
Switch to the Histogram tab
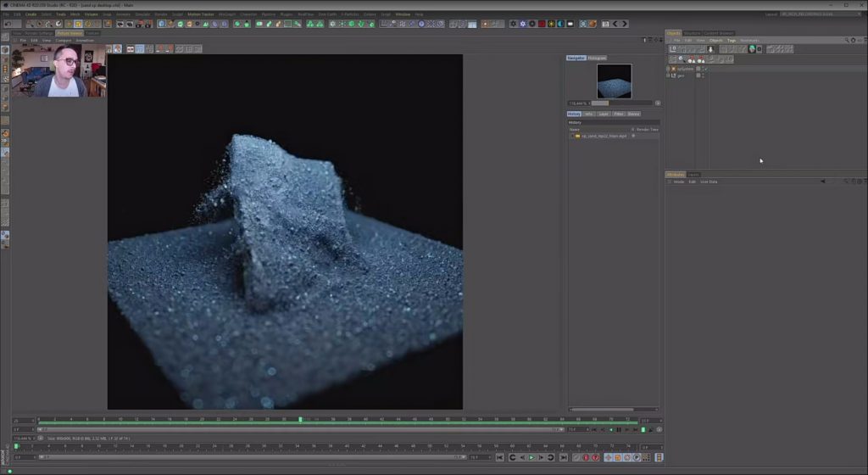[x=597, y=58]
